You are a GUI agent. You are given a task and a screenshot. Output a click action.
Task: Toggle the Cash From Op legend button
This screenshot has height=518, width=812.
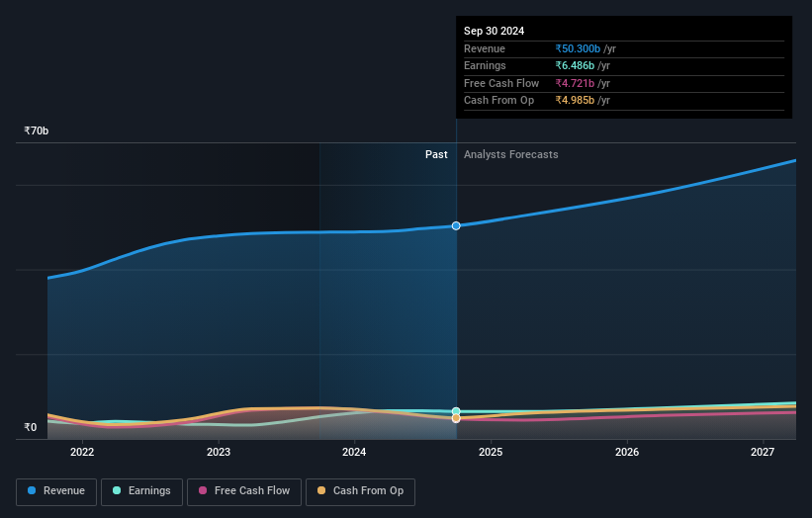(360, 491)
